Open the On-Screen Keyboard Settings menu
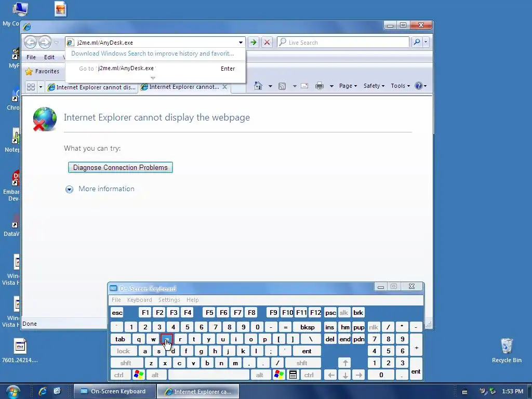Image resolution: width=532 pixels, height=399 pixels. [169, 300]
